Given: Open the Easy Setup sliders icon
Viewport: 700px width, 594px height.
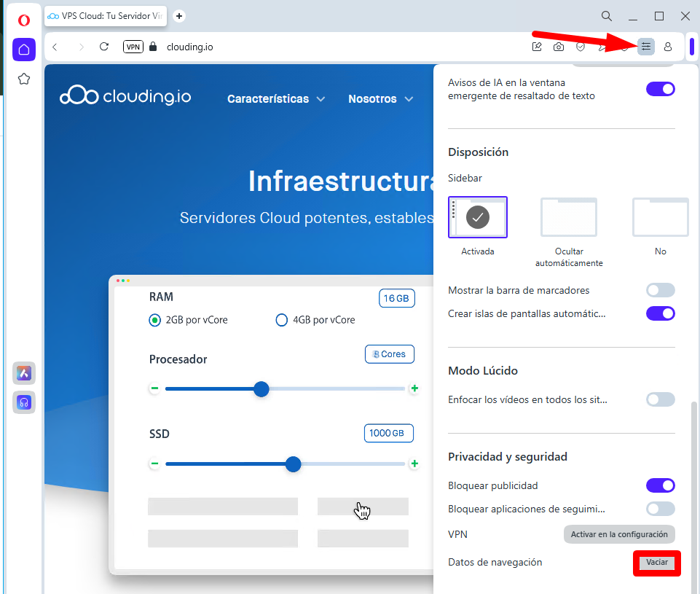Looking at the screenshot, I should pyautogui.click(x=645, y=47).
